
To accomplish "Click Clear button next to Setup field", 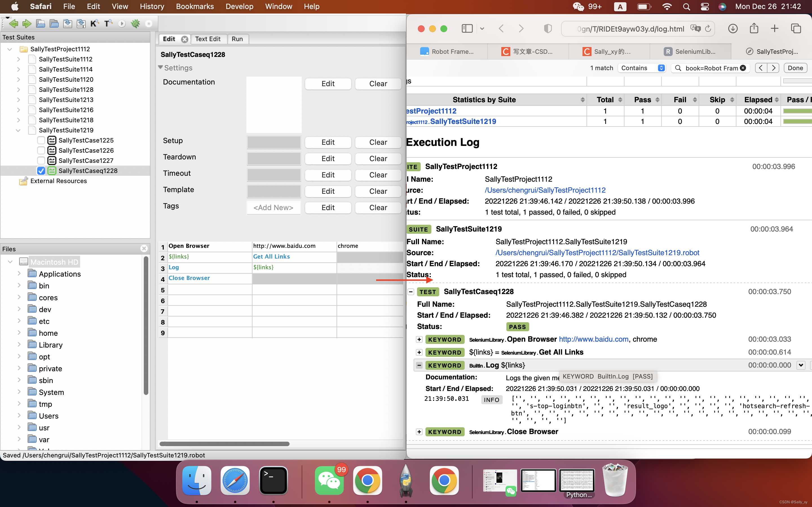I will [378, 142].
